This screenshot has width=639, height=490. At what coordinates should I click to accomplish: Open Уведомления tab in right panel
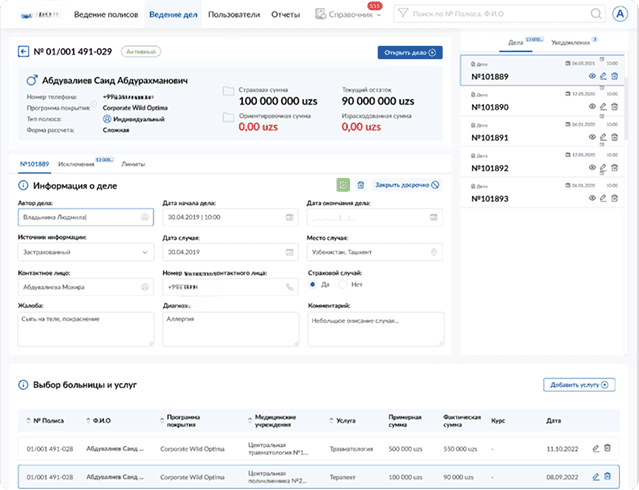tap(571, 42)
